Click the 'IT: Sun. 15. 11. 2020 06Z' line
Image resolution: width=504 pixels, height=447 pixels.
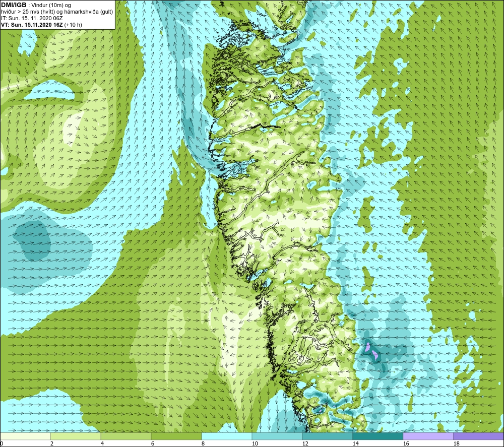32,18
